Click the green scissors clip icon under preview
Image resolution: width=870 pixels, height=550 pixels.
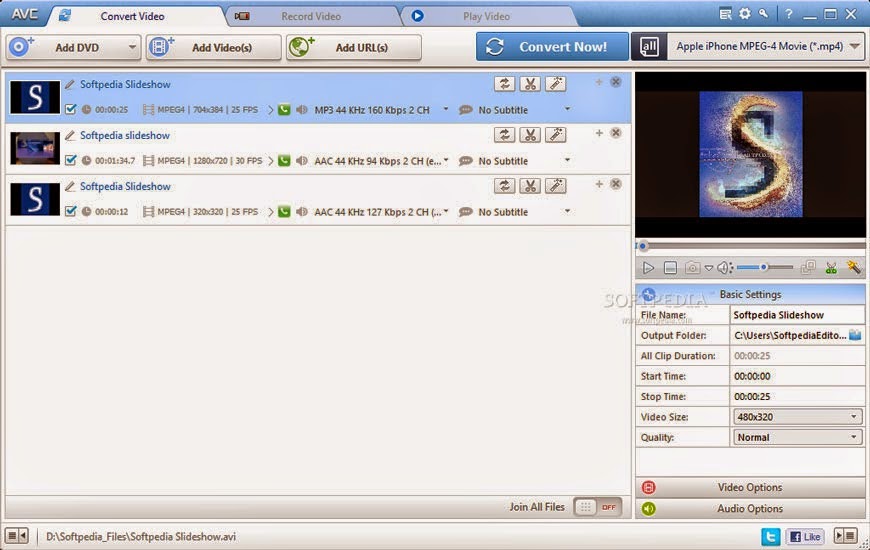tap(831, 268)
